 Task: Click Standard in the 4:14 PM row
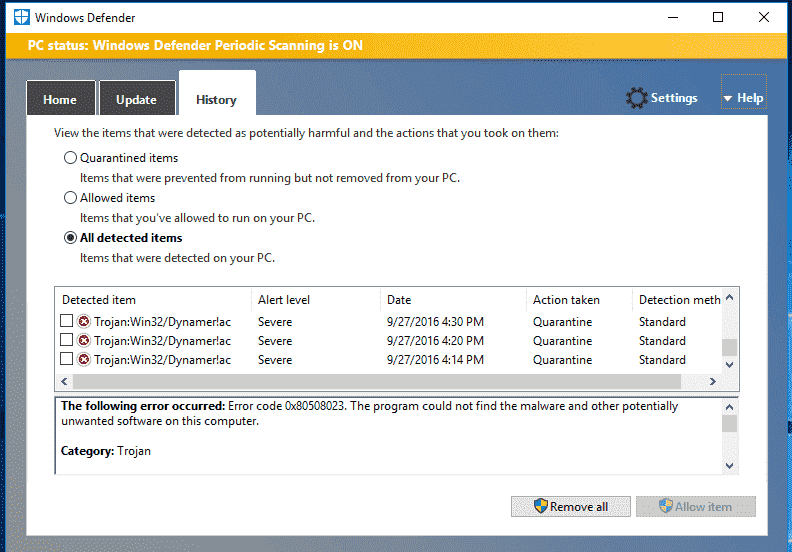click(662, 360)
